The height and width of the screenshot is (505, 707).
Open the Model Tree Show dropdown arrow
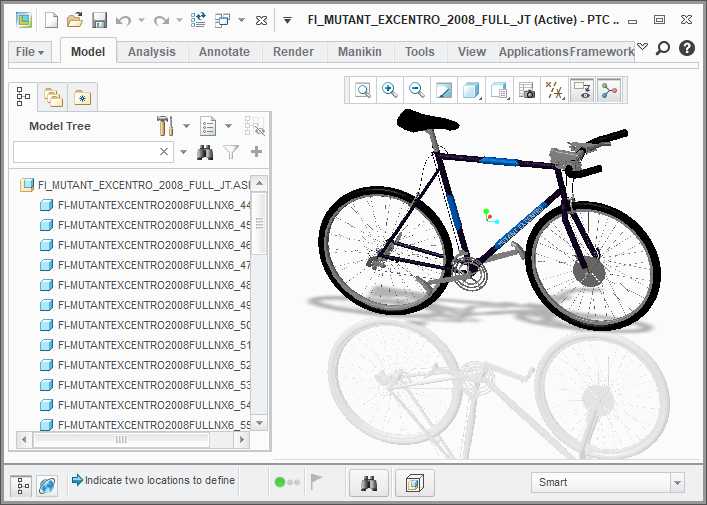(x=229, y=126)
